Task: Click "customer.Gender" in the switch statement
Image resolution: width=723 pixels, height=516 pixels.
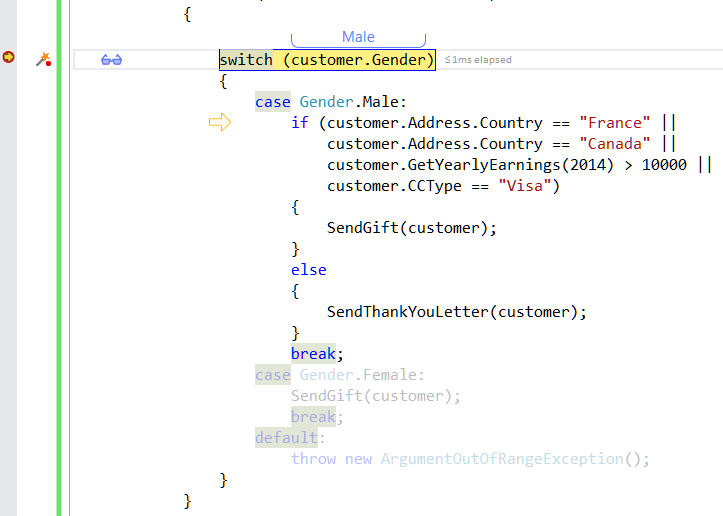Action: [x=358, y=60]
